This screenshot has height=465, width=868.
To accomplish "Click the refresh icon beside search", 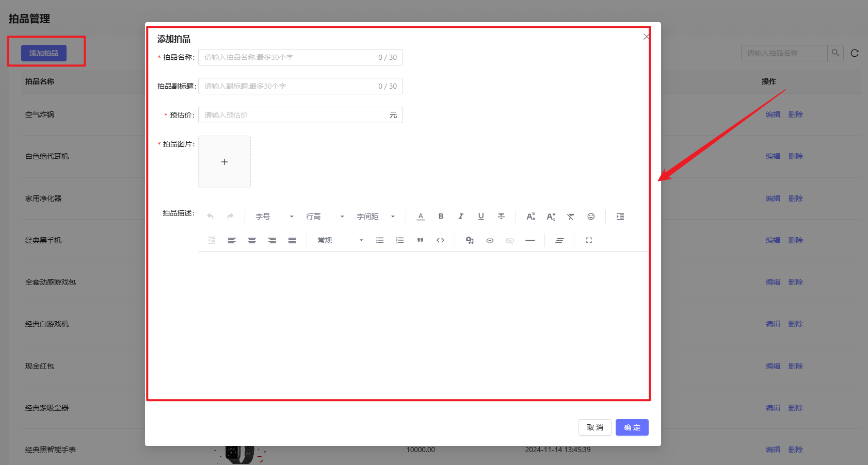I will (x=855, y=53).
